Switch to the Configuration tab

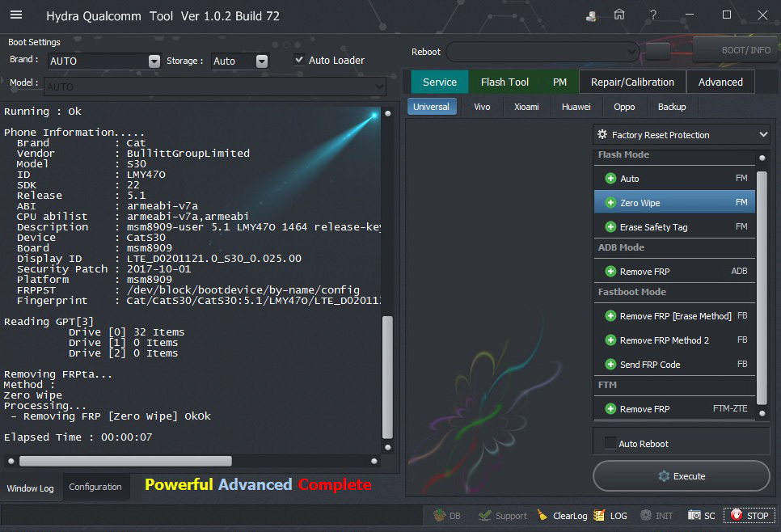pos(95,487)
